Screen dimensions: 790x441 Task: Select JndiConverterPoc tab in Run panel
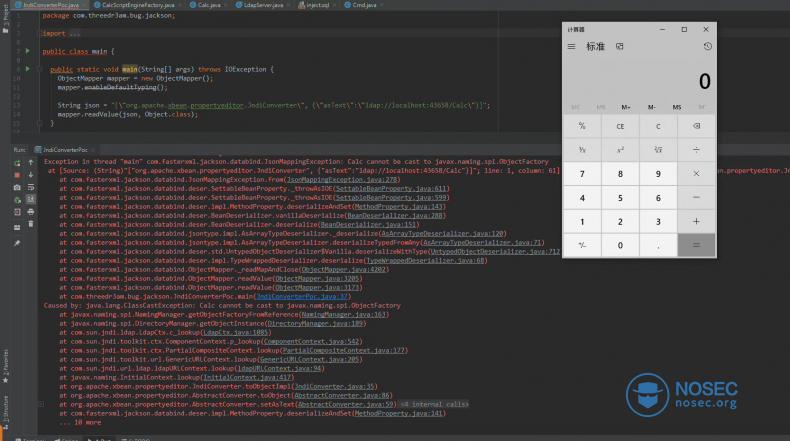tap(65, 150)
